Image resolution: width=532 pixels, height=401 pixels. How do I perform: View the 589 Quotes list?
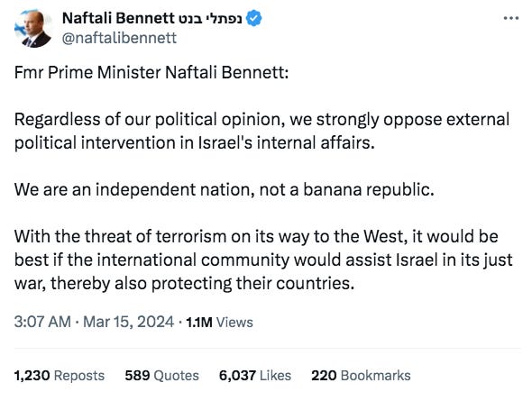161,376
